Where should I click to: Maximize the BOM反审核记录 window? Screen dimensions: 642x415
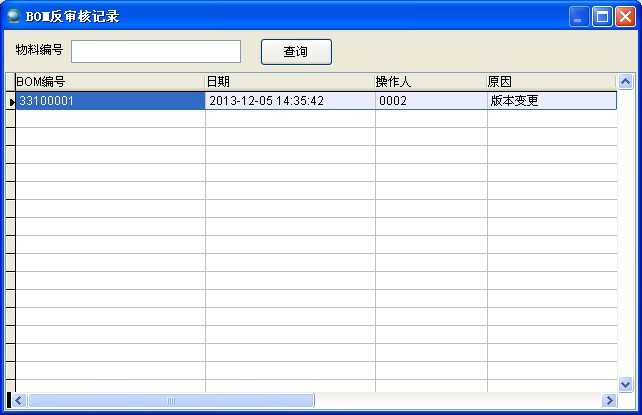[x=603, y=16]
